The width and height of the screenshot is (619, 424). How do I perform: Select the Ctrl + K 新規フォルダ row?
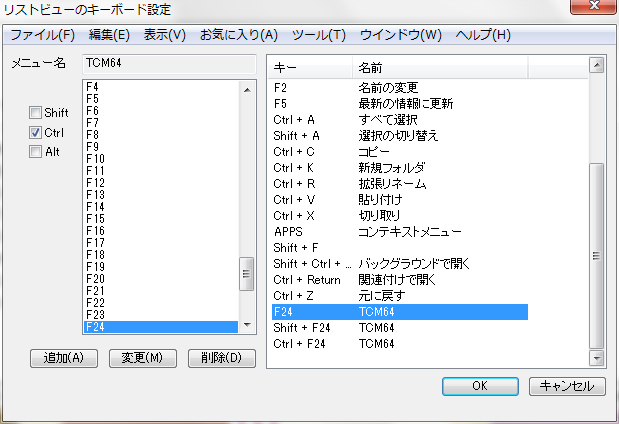[x=400, y=168]
